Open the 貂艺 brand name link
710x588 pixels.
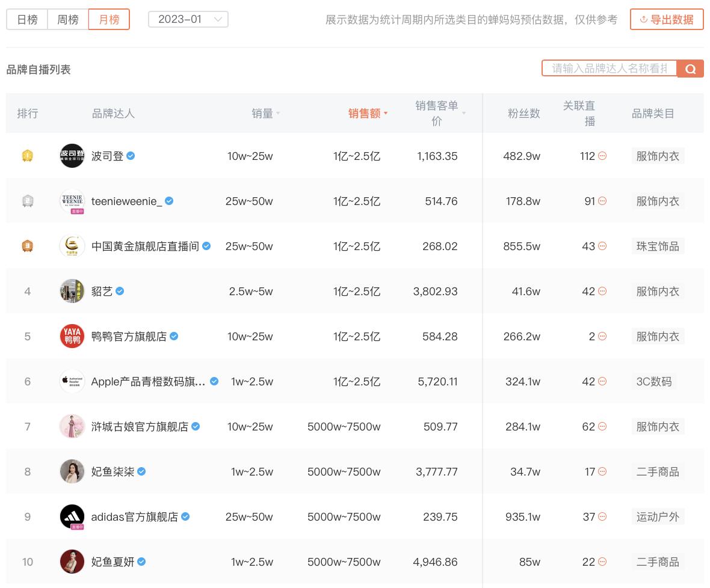[102, 291]
